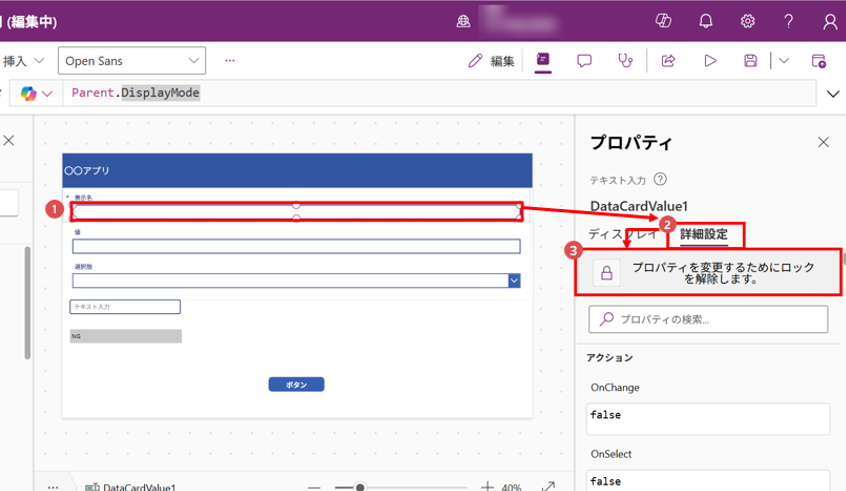Click the ボタン button on the canvas
846x491 pixels.
296,385
